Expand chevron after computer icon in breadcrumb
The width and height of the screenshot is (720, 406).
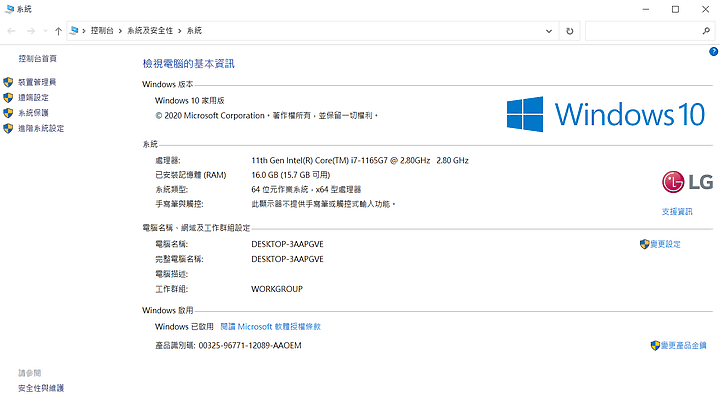[x=84, y=31]
